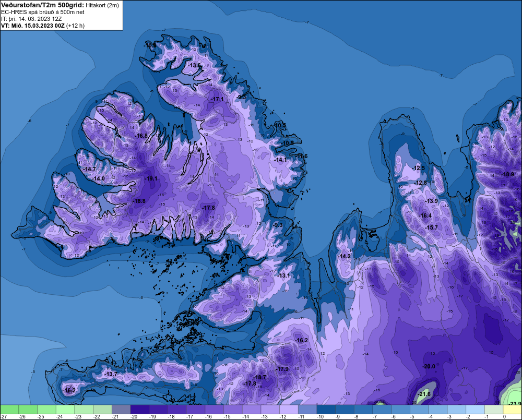Screen dimensions: 522x420
Task: Pick the legend swatch labeled -8
Action: pyautogui.click(x=363, y=410)
